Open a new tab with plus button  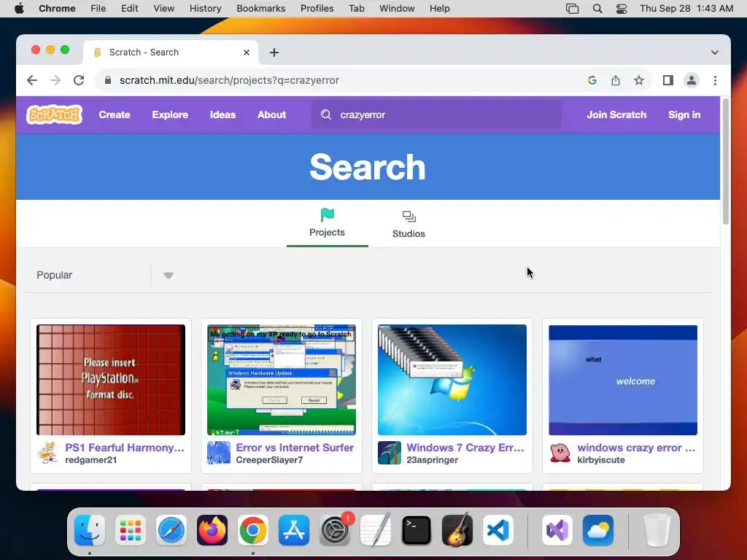(274, 52)
